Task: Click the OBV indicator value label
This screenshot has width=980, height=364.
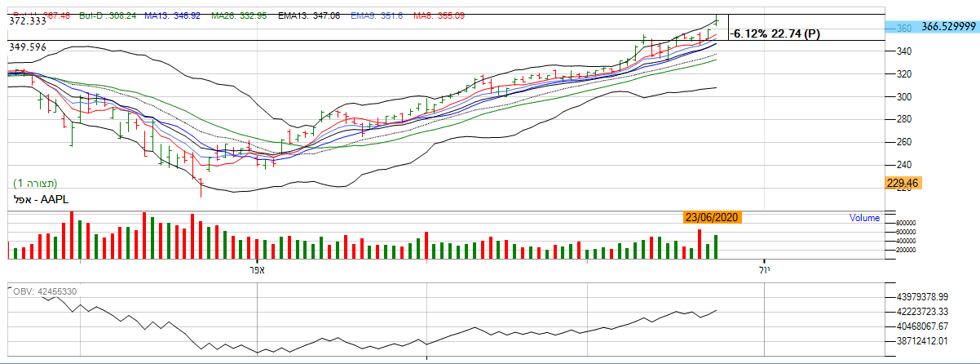Action: [x=45, y=291]
